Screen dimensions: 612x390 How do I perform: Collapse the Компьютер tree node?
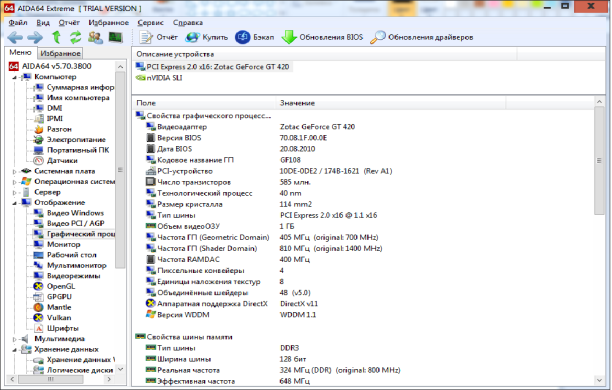point(14,77)
